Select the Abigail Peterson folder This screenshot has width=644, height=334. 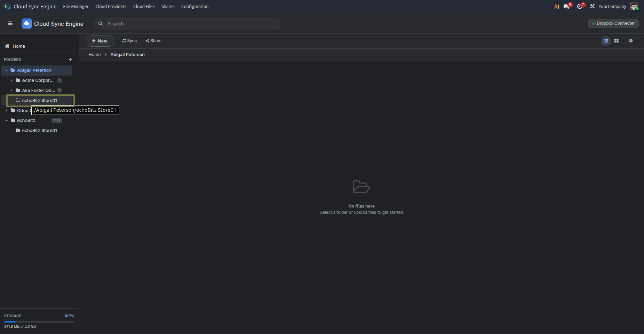tap(37, 70)
